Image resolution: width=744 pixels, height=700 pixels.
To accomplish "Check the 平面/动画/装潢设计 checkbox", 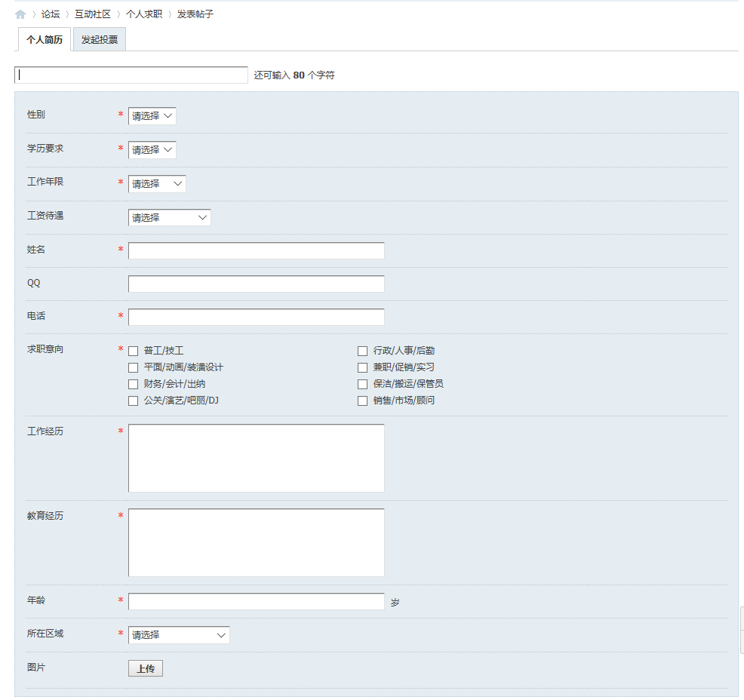I will pyautogui.click(x=134, y=367).
